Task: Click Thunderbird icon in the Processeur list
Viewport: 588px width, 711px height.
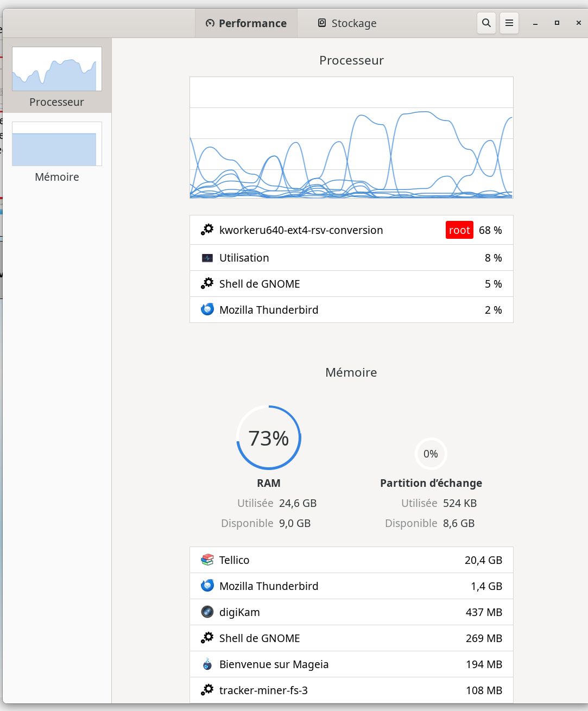Action: (x=207, y=309)
